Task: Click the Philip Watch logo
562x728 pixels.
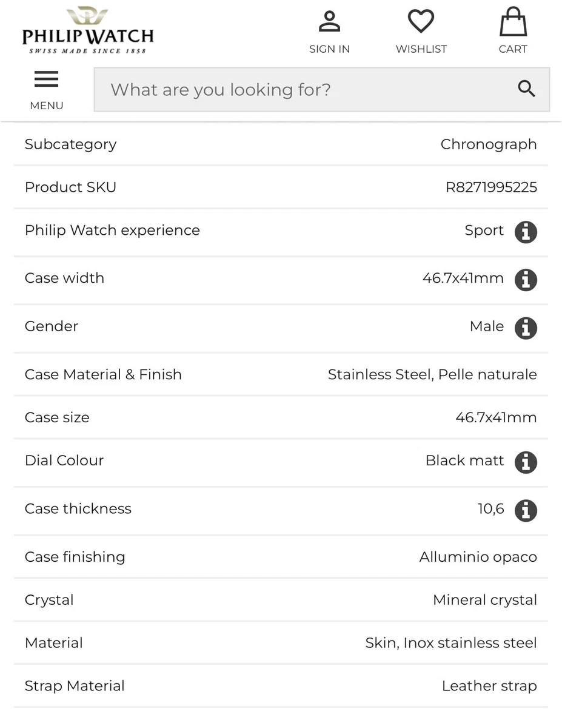Action: [x=88, y=30]
